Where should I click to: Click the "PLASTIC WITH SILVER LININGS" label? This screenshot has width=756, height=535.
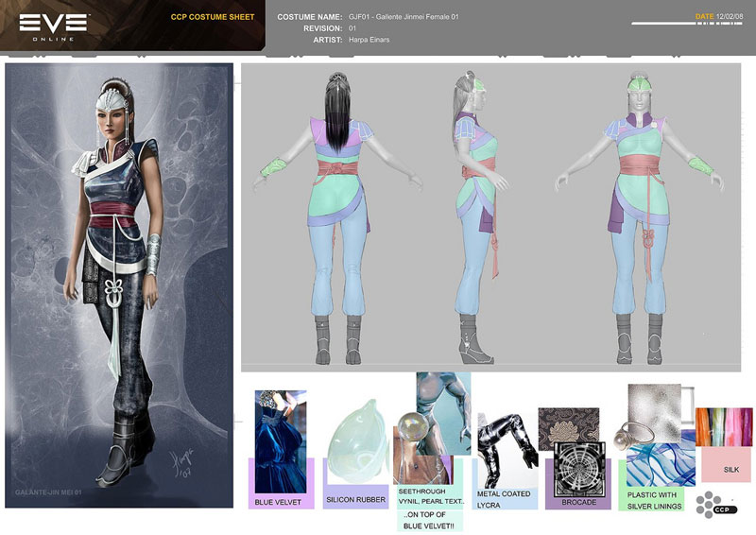[654, 500]
